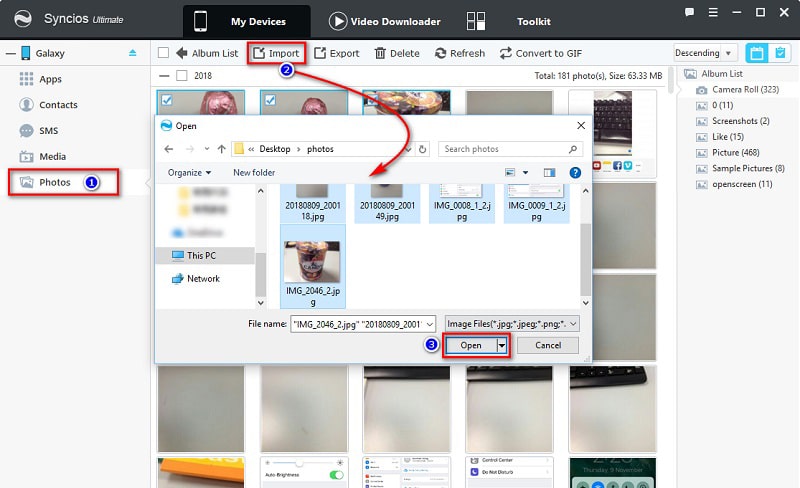Toggle the select-all checkbox beside Album List

click(x=164, y=53)
